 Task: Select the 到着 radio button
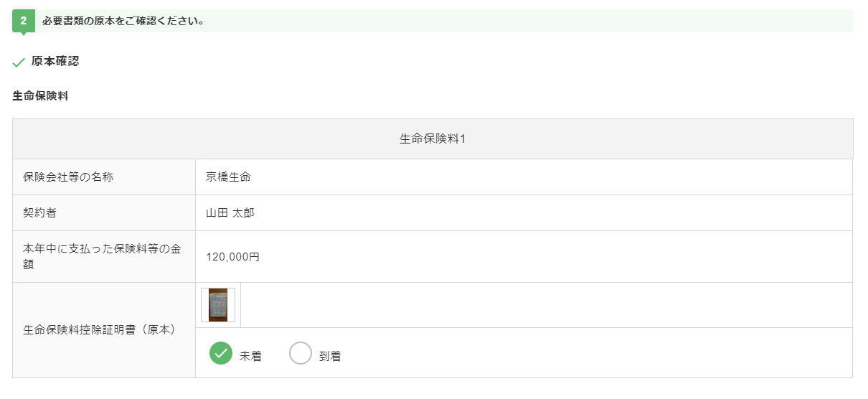click(x=301, y=353)
